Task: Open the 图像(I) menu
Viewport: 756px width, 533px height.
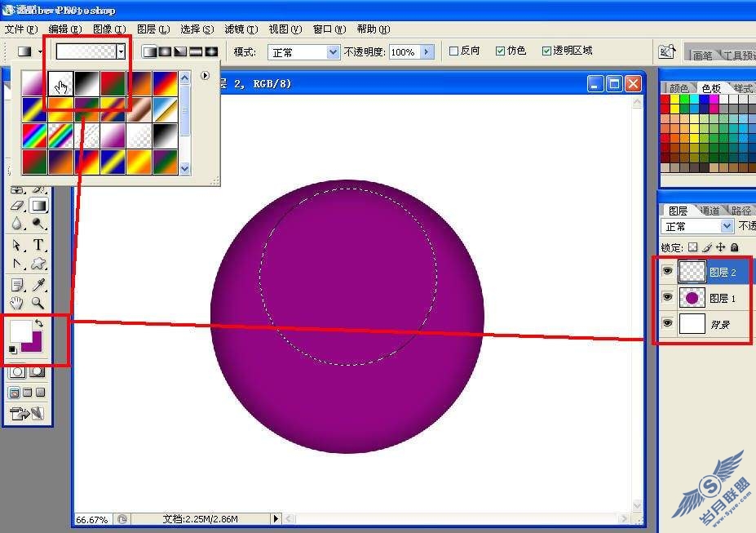Action: (109, 29)
